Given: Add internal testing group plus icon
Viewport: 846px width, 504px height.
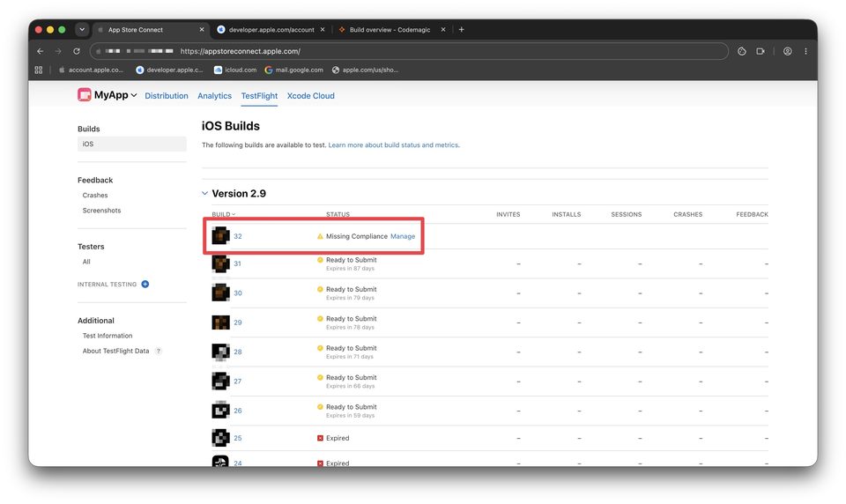Looking at the screenshot, I should (x=145, y=285).
